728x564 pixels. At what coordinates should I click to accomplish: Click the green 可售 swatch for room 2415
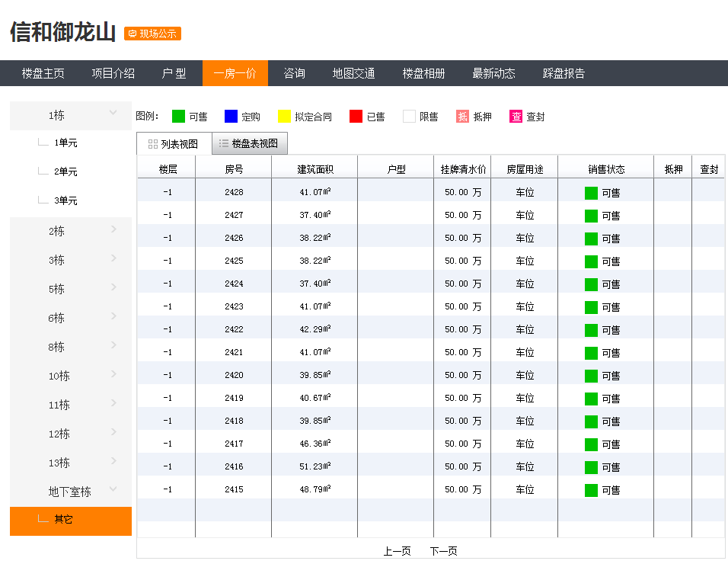coord(591,490)
